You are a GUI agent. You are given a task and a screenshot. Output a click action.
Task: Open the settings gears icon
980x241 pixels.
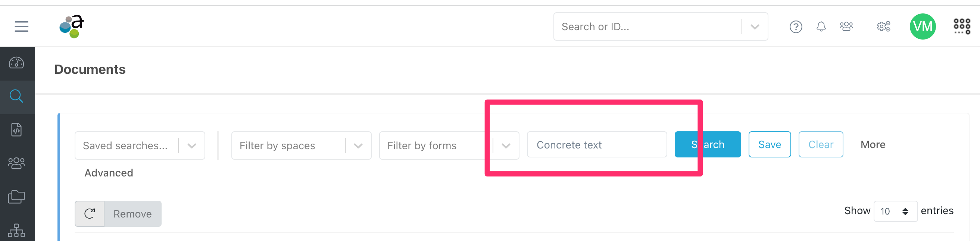(883, 26)
